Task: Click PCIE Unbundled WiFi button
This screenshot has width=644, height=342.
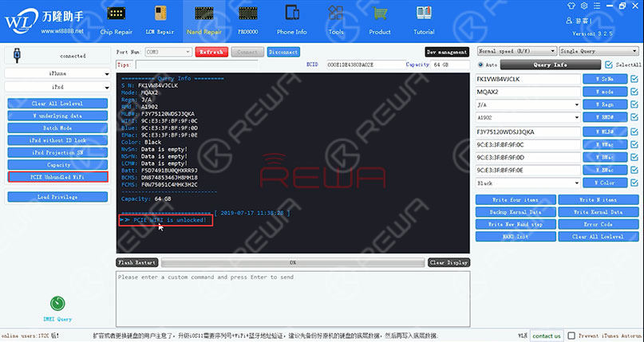Action: [58, 177]
